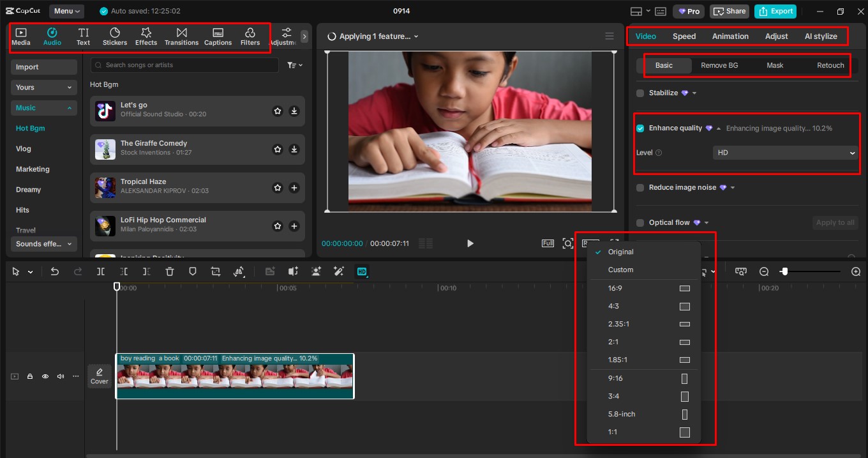Expand the Menu dropdown

67,11
